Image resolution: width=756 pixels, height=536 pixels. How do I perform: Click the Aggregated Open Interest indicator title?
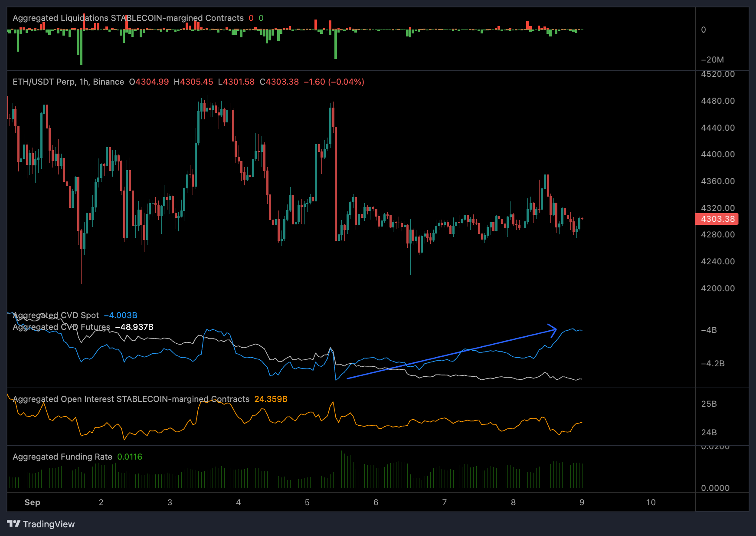[x=131, y=399]
